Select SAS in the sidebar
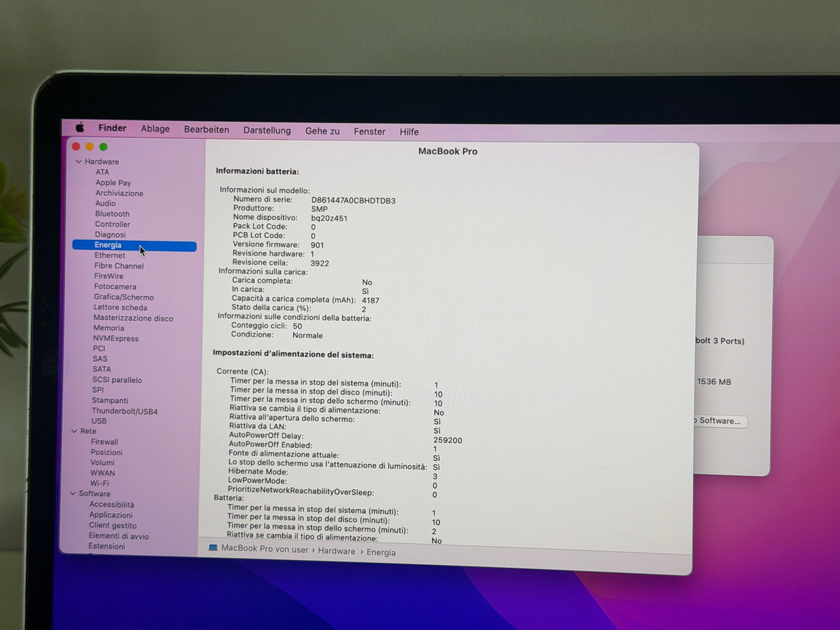The image size is (840, 630). [100, 359]
